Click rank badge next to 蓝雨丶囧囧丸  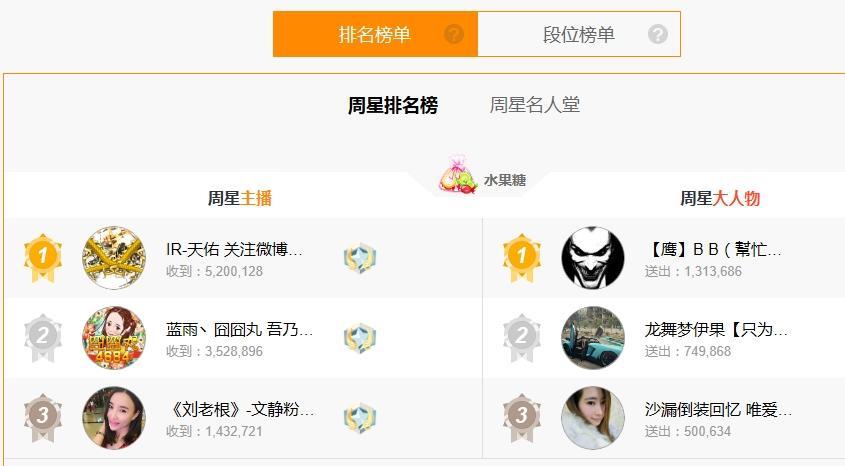[x=359, y=338]
